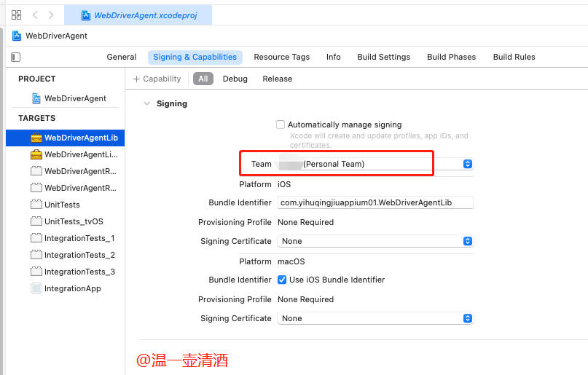588x375 pixels.
Task: Click the IntegrationTests_3 bundle icon
Action: coord(36,272)
